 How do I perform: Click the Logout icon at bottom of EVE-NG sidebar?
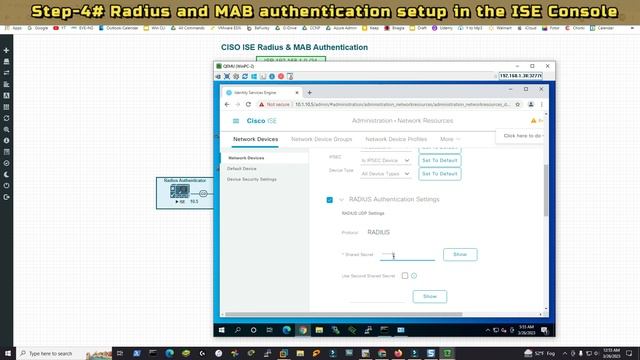[x=6, y=197]
